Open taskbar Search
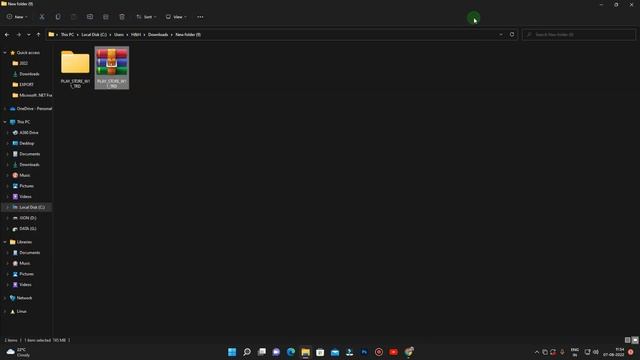 (247, 352)
